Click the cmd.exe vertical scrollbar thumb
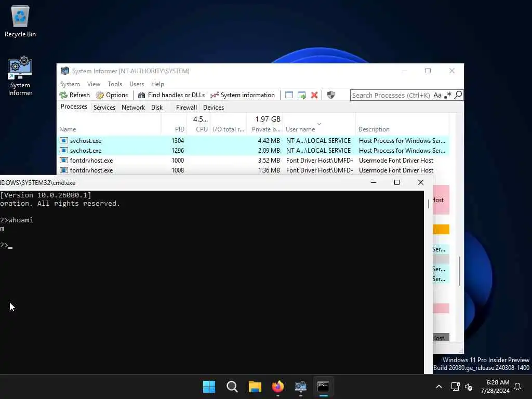 [429, 204]
